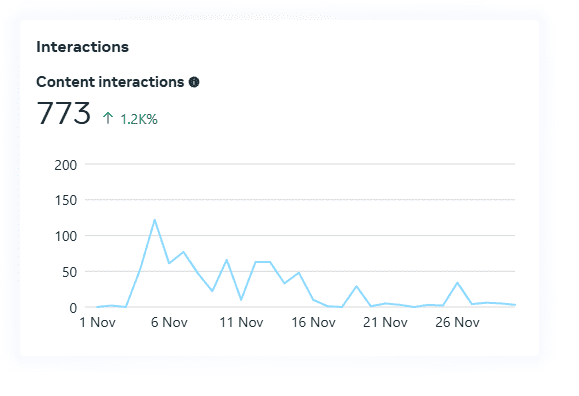The height and width of the screenshot is (396, 579).
Task: Click the 21 Nov axis label
Action: tap(385, 322)
